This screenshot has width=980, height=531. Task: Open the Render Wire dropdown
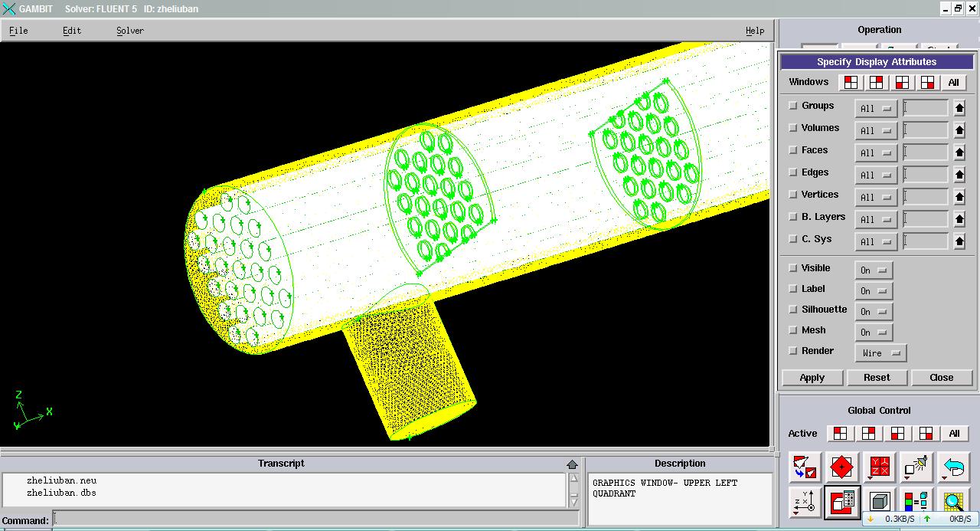point(880,353)
